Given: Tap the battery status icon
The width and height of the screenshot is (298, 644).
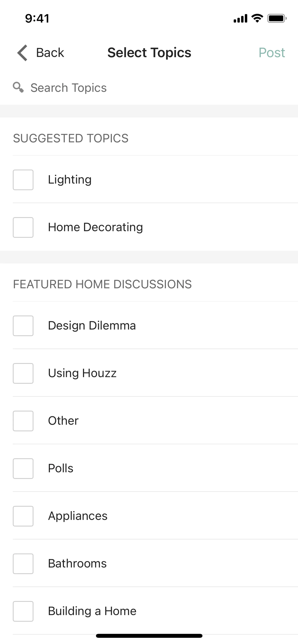Looking at the screenshot, I should point(277,18).
